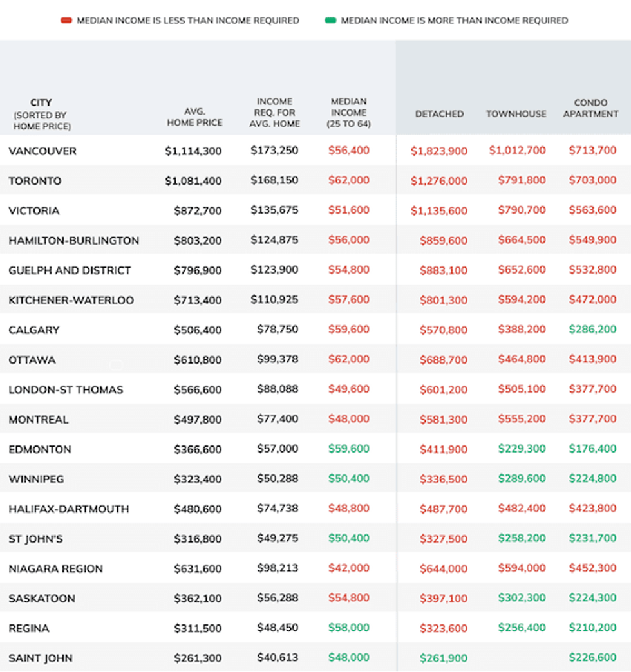
Task: Click the red legend pill marker
Action: 66,20
